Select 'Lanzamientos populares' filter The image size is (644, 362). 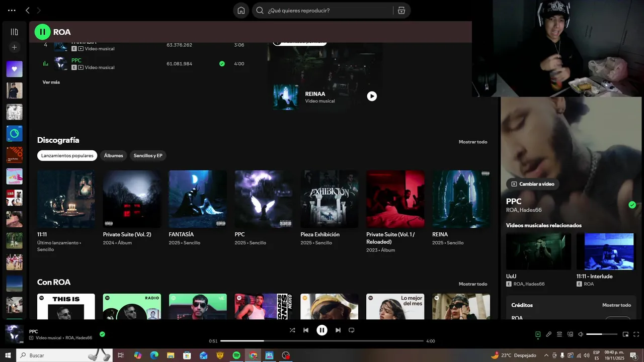point(67,156)
